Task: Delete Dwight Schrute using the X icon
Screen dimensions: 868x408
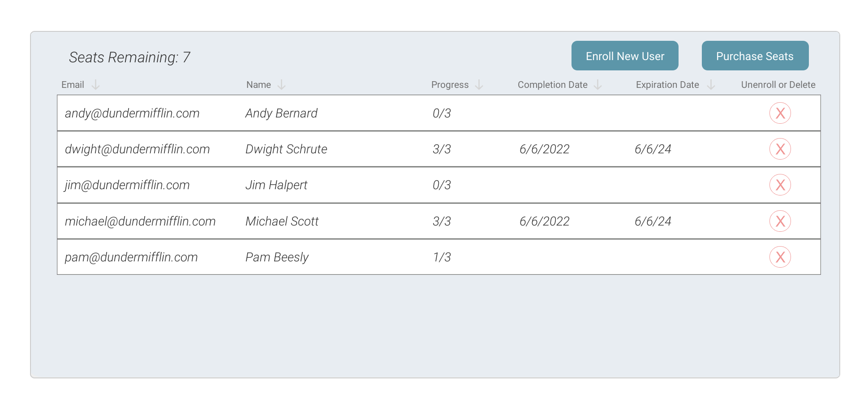Action: tap(780, 149)
